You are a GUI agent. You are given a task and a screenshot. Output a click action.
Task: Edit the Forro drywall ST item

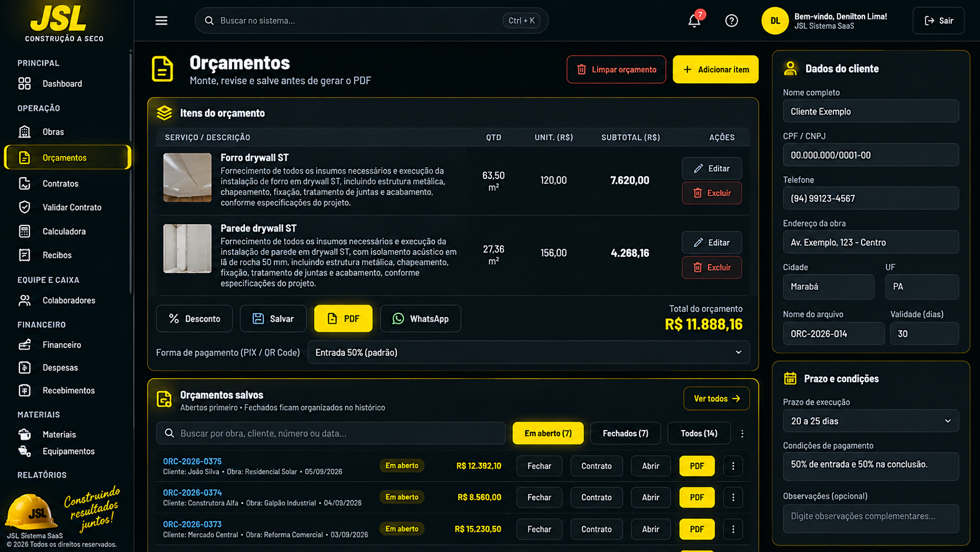coord(712,168)
